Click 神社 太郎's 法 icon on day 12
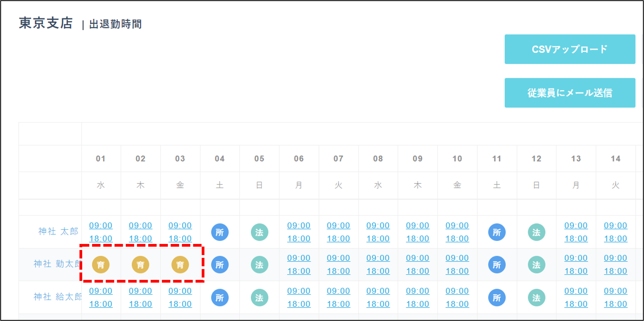 click(x=536, y=232)
